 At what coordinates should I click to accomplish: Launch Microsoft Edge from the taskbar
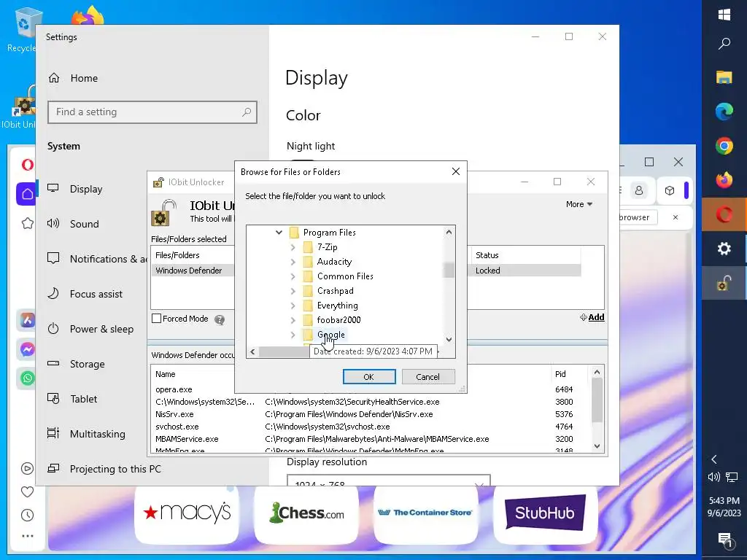[x=724, y=112]
